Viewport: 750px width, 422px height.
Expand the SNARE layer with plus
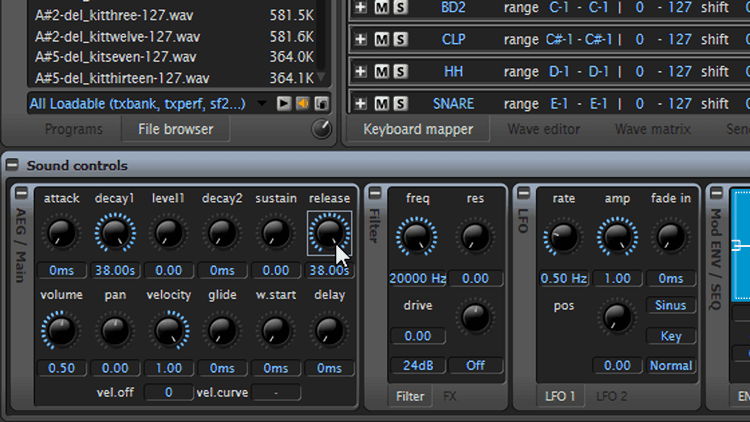point(361,103)
